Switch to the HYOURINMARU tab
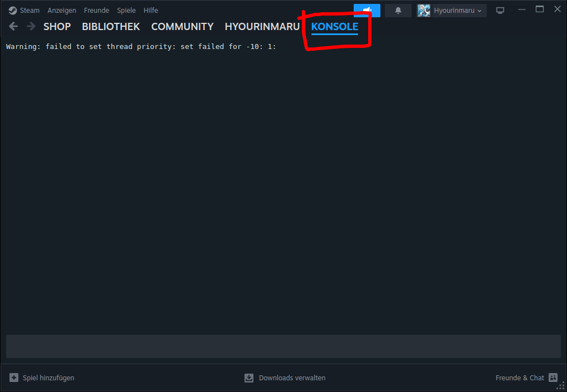Screen dimensions: 567x392 262,27
